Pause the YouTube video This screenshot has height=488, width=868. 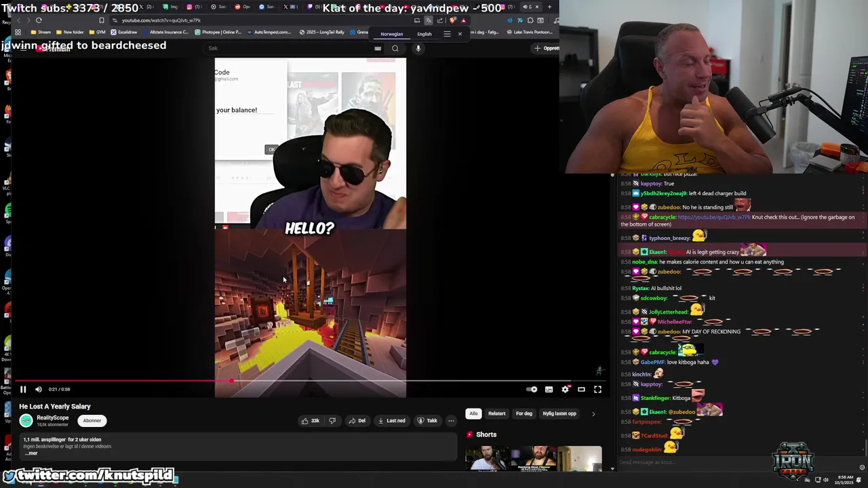[x=22, y=389]
